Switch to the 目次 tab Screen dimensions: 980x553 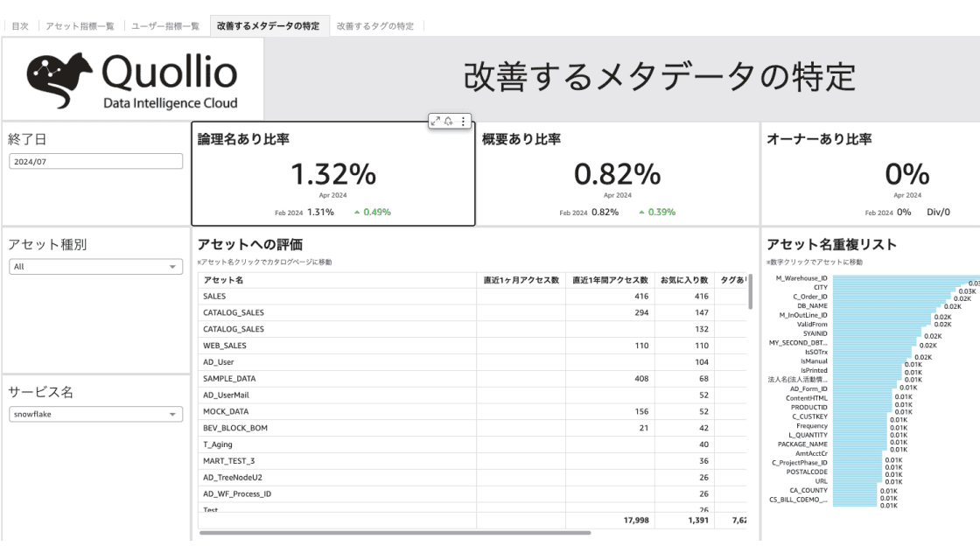tap(20, 26)
